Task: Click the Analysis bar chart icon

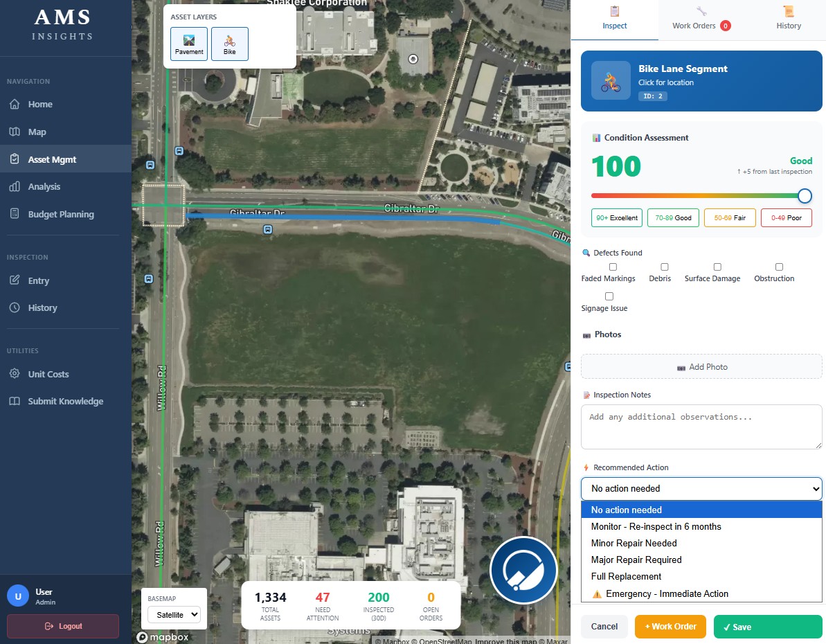Action: point(15,186)
